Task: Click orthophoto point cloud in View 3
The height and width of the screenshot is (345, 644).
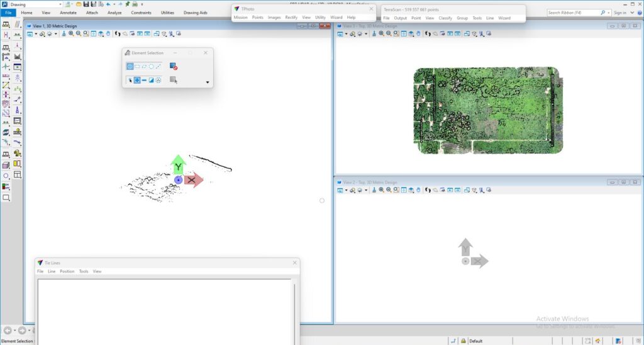Action: (x=488, y=110)
